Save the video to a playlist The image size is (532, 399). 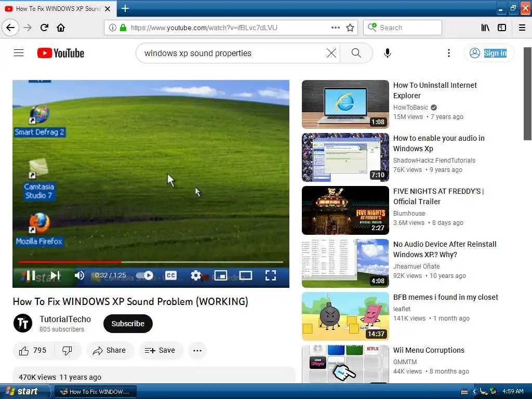(x=160, y=351)
